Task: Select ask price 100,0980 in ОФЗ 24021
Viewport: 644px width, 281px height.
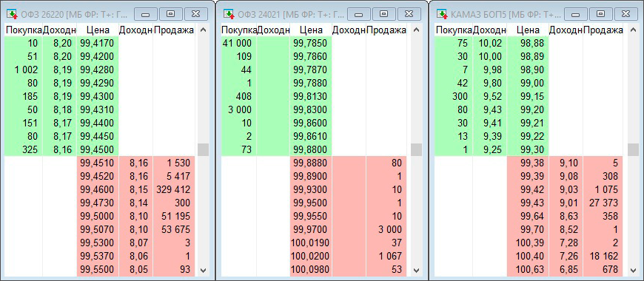Action: (x=311, y=269)
